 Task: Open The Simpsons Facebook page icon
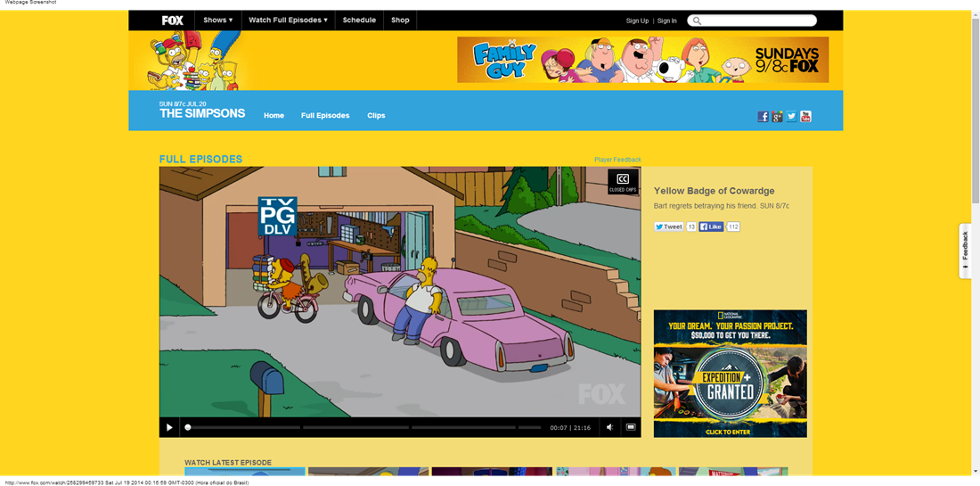point(764,116)
